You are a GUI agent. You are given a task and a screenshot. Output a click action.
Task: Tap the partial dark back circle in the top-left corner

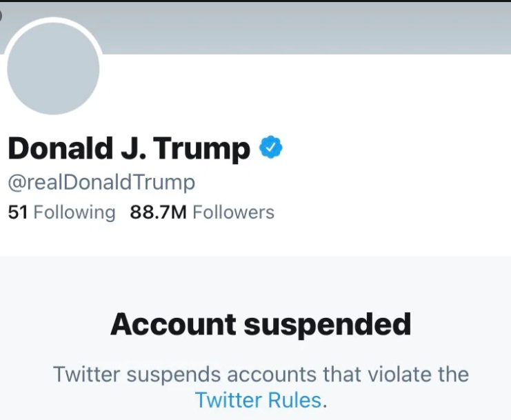coord(1,16)
